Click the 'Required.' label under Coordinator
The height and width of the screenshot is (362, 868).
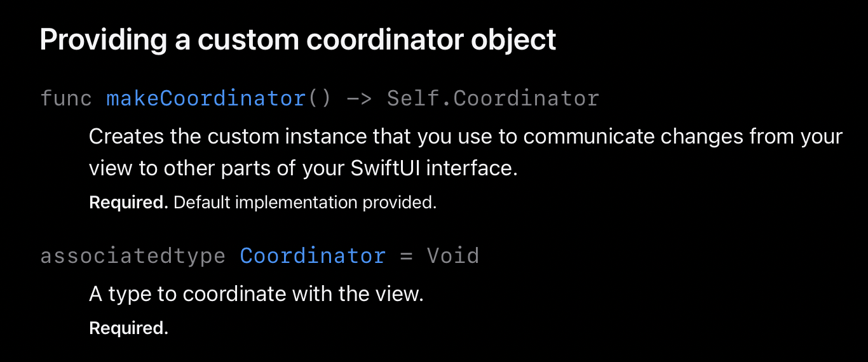(x=128, y=328)
